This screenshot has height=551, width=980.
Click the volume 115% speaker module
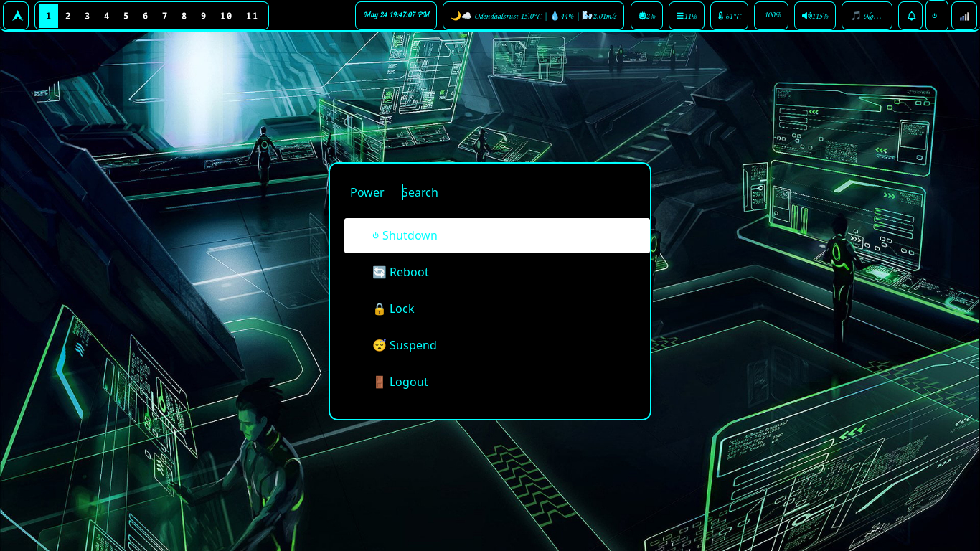point(815,16)
